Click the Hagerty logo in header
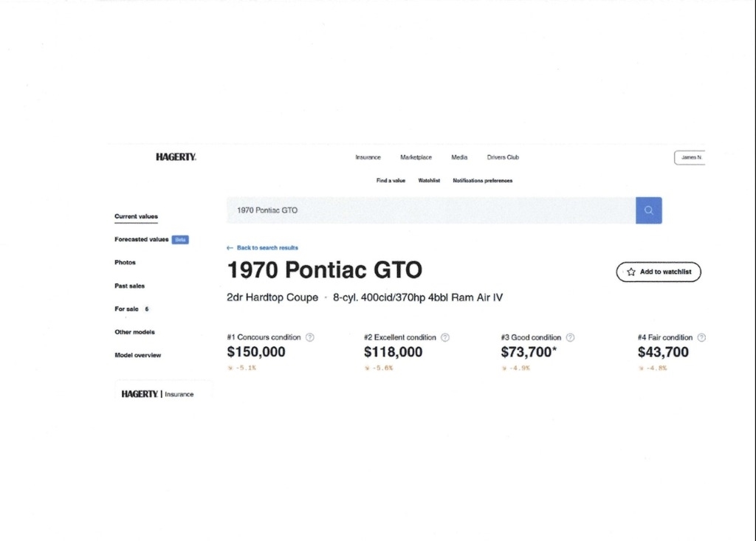 click(176, 157)
